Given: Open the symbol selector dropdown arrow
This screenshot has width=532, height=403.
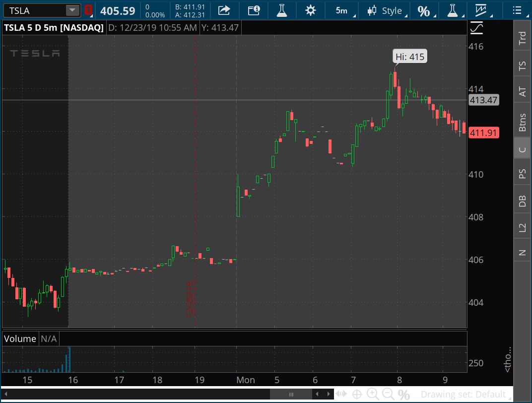Looking at the screenshot, I should pyautogui.click(x=72, y=10).
